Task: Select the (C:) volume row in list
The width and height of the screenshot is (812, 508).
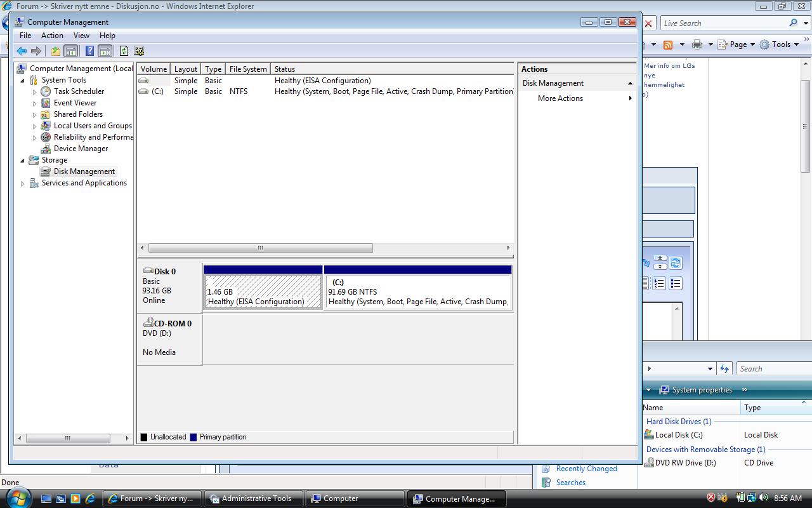Action: point(325,91)
